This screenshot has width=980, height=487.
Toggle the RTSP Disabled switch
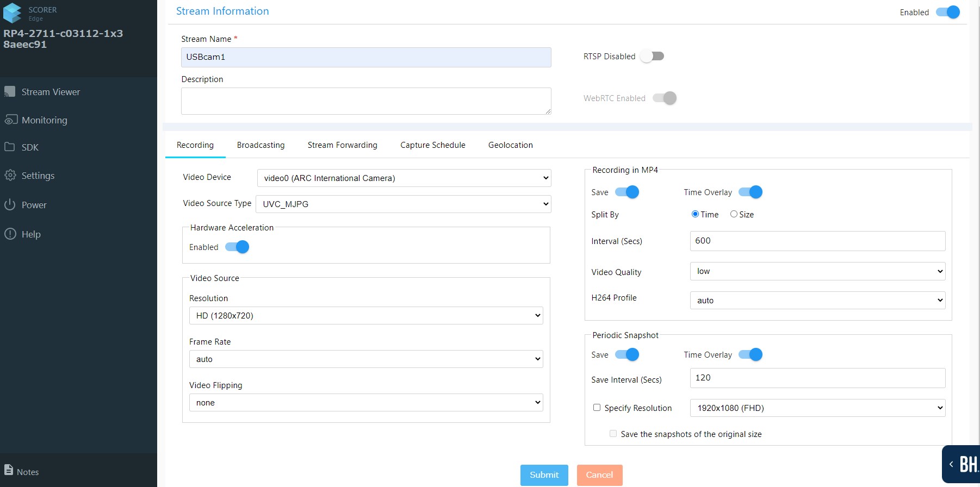(x=652, y=57)
